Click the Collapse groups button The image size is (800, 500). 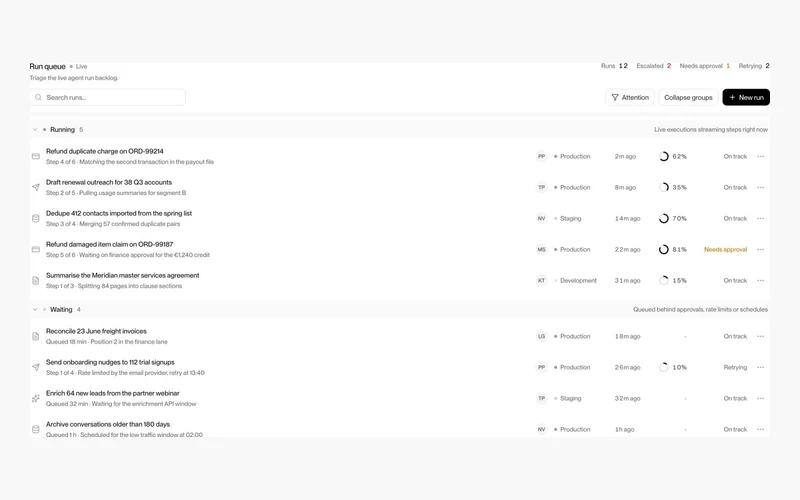(688, 97)
